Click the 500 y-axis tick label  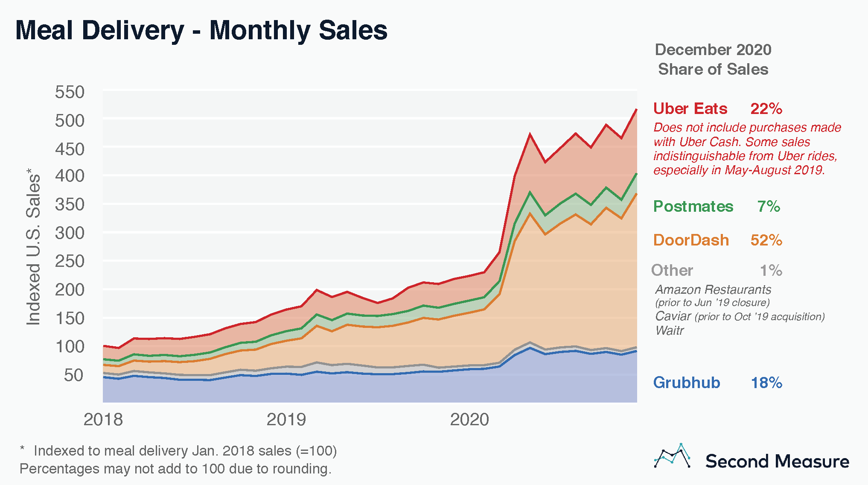point(70,121)
